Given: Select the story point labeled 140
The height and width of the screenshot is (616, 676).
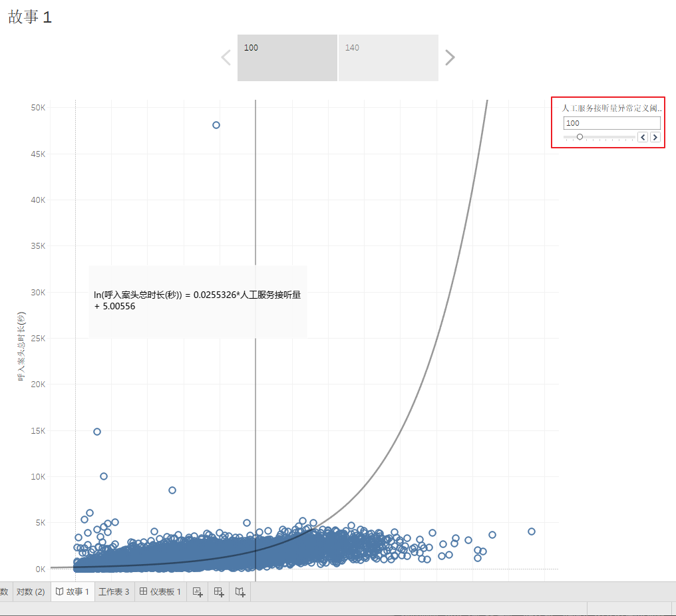Looking at the screenshot, I should pos(389,58).
